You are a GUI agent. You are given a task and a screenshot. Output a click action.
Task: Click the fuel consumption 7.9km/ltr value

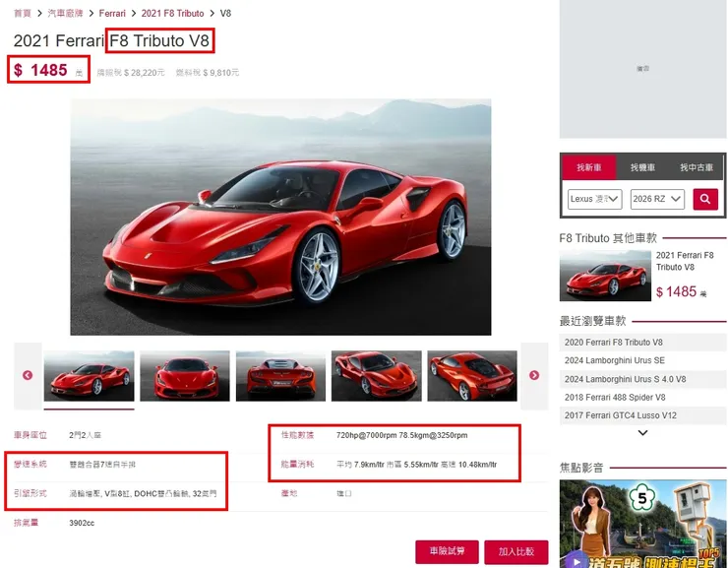pyautogui.click(x=417, y=465)
